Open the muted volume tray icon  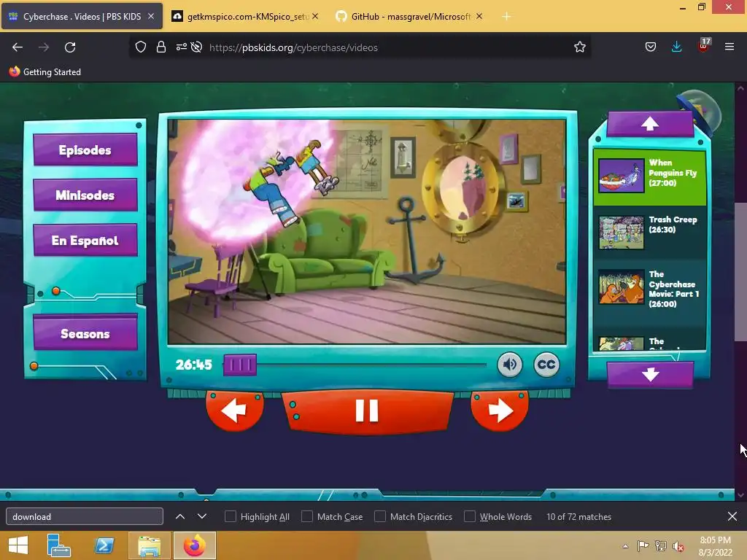[678, 546]
